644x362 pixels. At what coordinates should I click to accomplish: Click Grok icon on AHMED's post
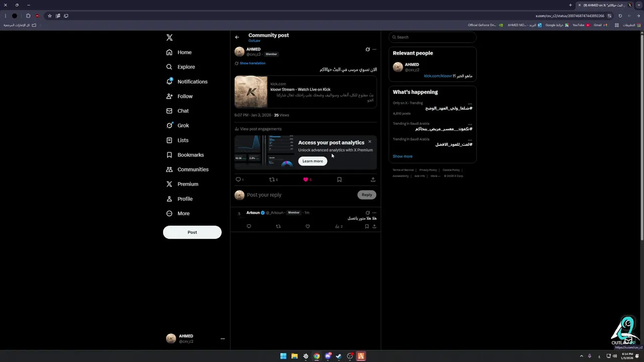[367, 49]
